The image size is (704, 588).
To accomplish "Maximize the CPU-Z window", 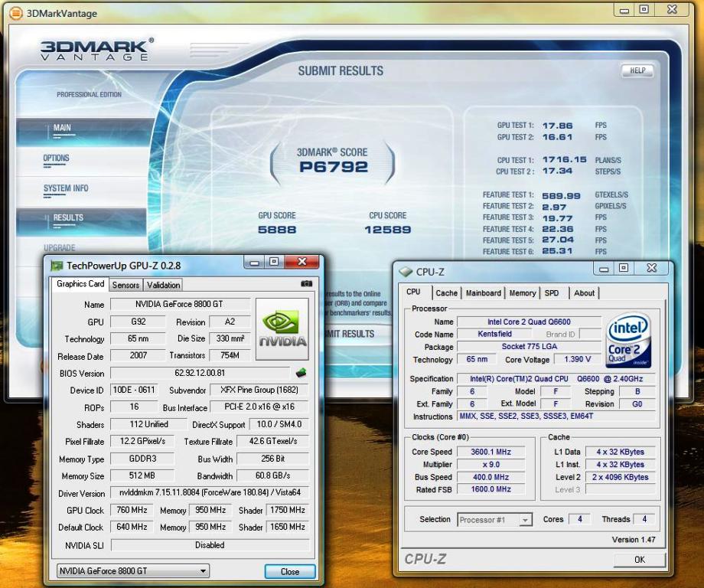I will tap(624, 269).
